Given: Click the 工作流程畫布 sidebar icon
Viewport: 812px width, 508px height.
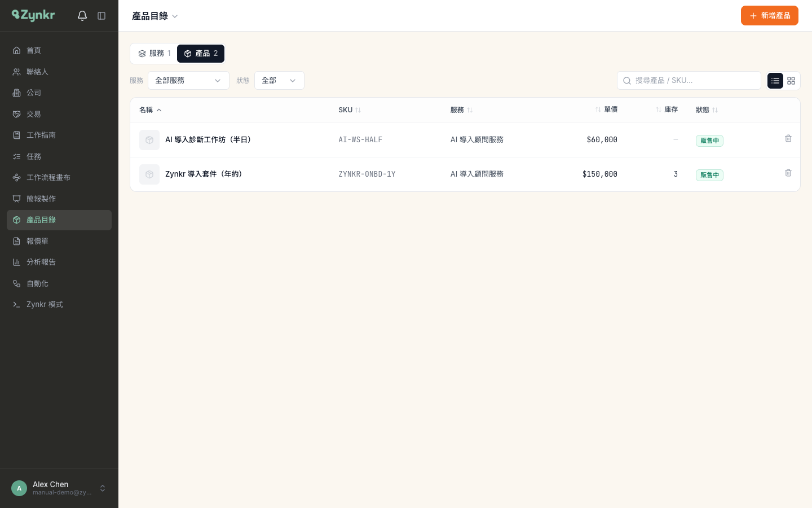Looking at the screenshot, I should [x=17, y=177].
